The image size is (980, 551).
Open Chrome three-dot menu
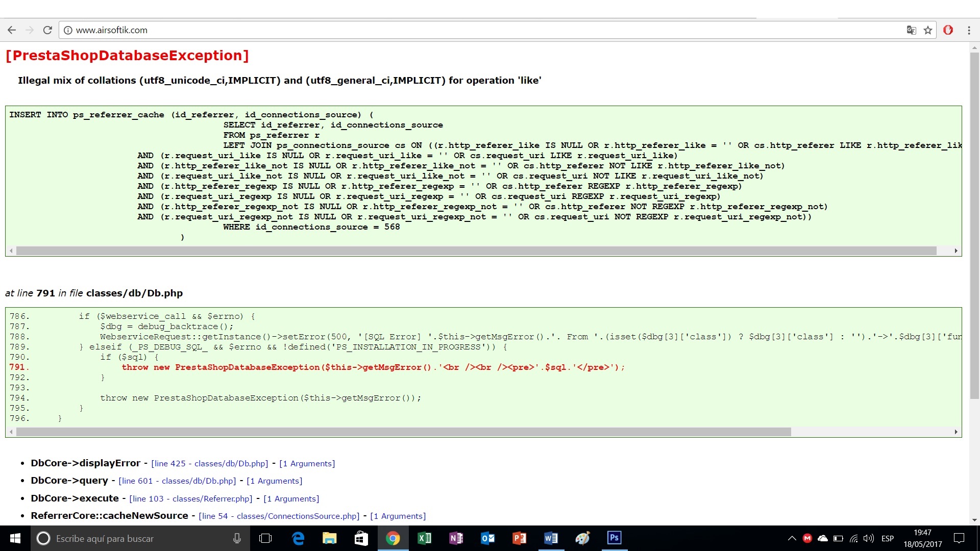click(x=969, y=30)
